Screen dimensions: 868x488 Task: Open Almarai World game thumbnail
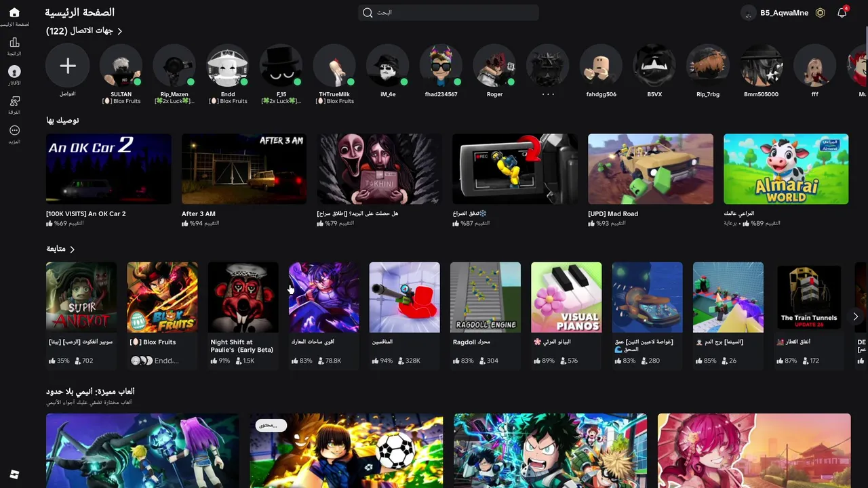pos(786,169)
